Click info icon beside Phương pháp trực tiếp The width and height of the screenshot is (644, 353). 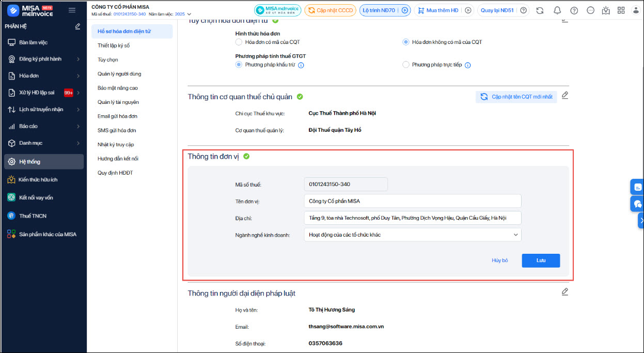pos(467,65)
